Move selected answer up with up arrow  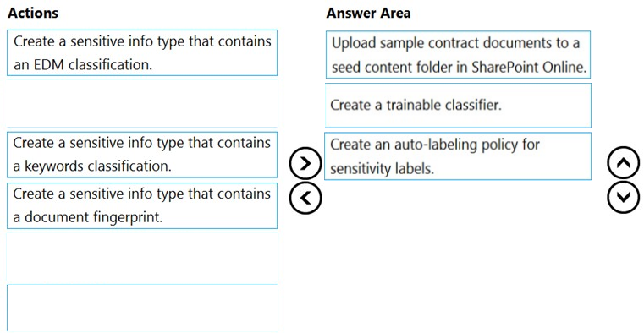(x=623, y=163)
